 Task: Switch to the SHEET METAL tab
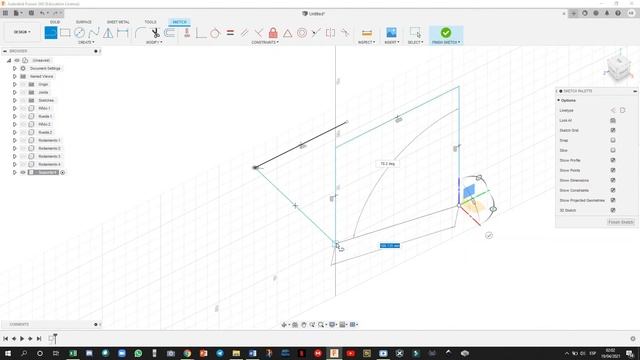(x=118, y=22)
